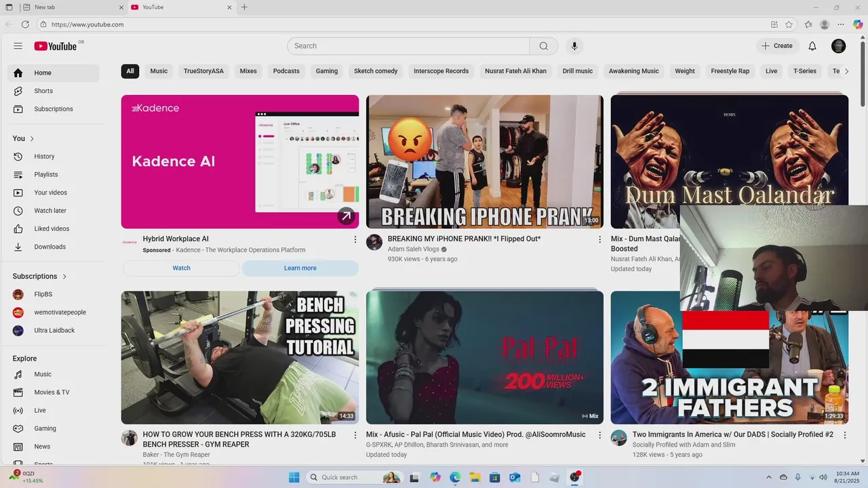This screenshot has width=868, height=488.
Task: Open Breaking iPhone Prank thumbnail
Action: [485, 161]
